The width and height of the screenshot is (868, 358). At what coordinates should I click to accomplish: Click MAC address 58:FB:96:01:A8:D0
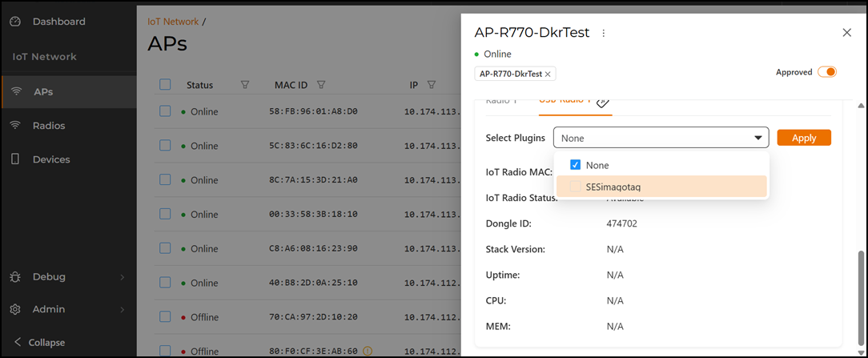click(313, 112)
